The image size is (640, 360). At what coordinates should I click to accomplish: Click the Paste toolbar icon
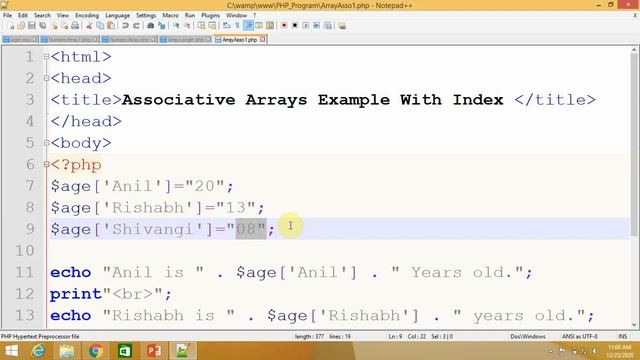[111, 26]
